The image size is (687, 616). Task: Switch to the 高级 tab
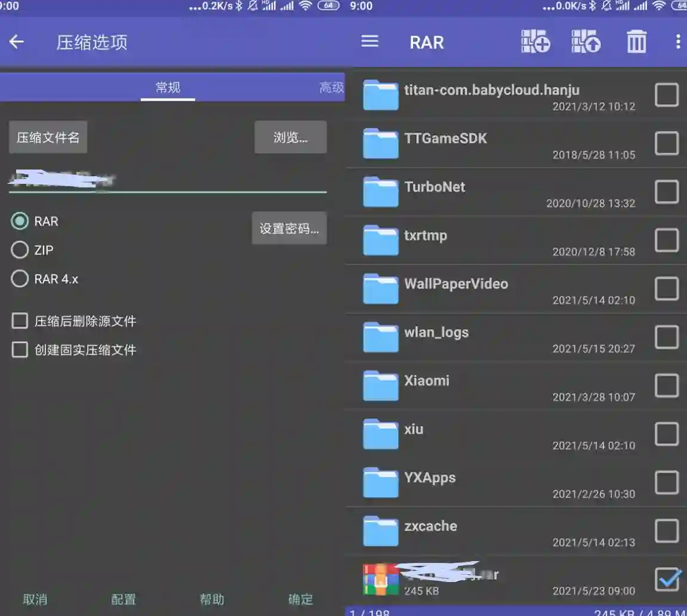click(x=332, y=88)
